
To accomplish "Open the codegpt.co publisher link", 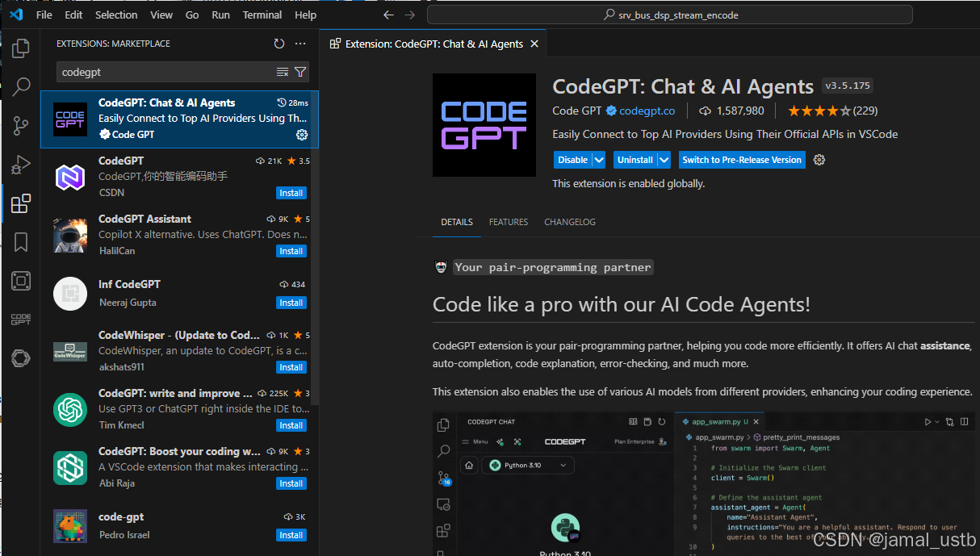I will pyautogui.click(x=647, y=111).
